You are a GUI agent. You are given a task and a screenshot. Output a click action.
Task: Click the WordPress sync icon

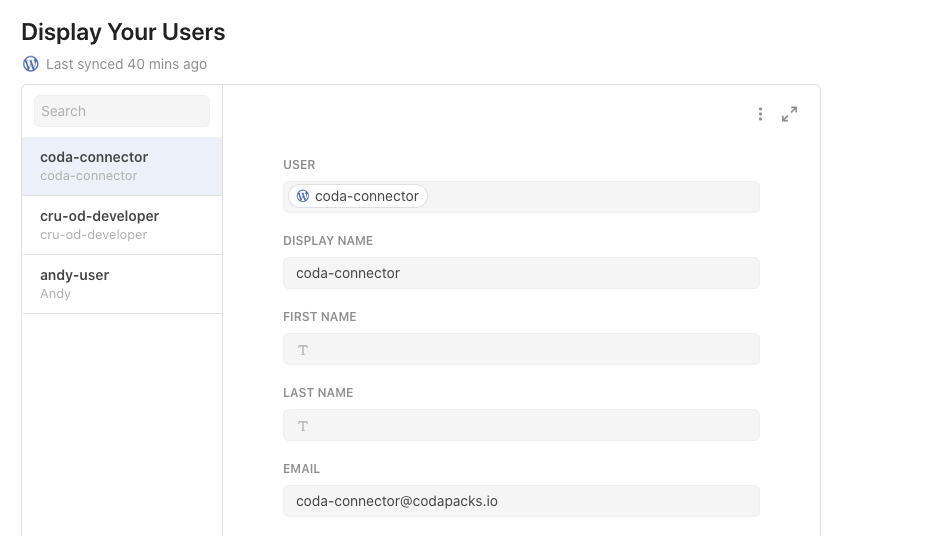tap(31, 64)
